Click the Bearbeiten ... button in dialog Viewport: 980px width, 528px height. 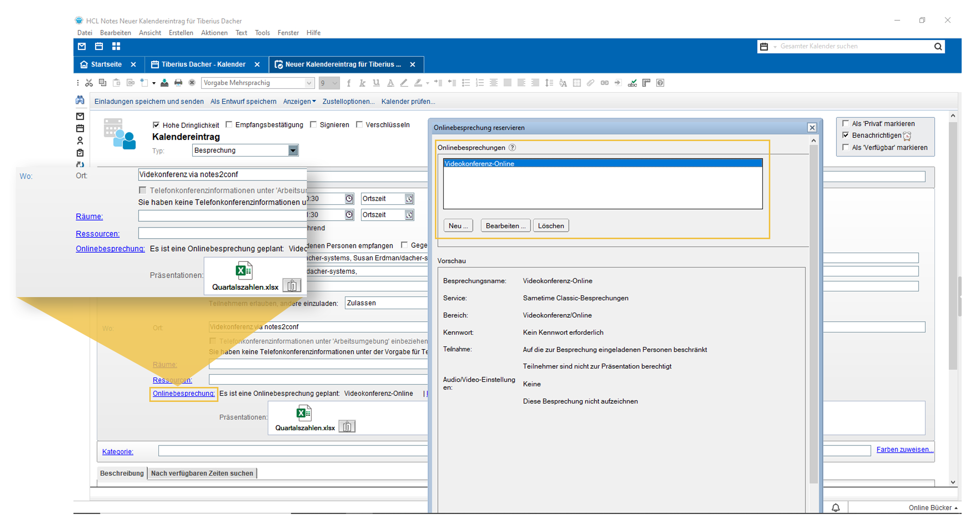pyautogui.click(x=505, y=226)
